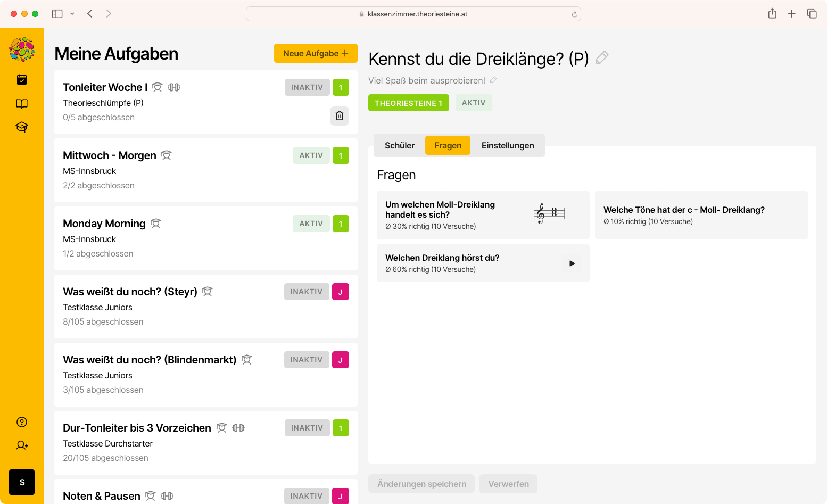Click the dumbbell icon on Noten & Pausen
This screenshot has width=827, height=504.
pos(167,496)
